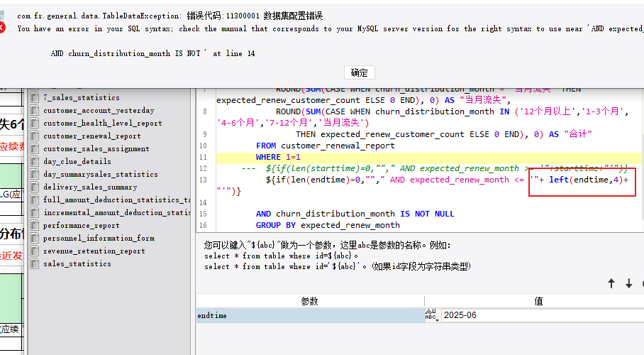Click SQL line 10 FROM customer_renewal_report

326,146
